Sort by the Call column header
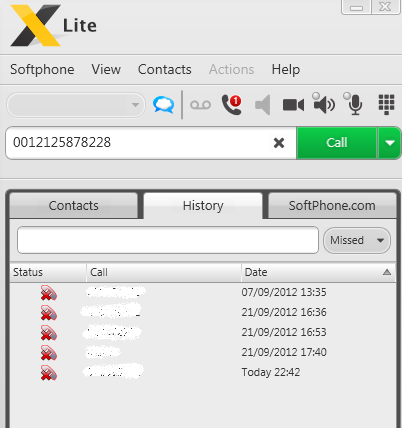This screenshot has width=402, height=428. [x=164, y=272]
